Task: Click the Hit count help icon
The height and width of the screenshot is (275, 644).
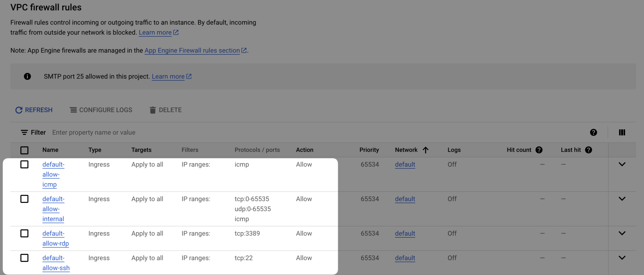Action: click(539, 150)
